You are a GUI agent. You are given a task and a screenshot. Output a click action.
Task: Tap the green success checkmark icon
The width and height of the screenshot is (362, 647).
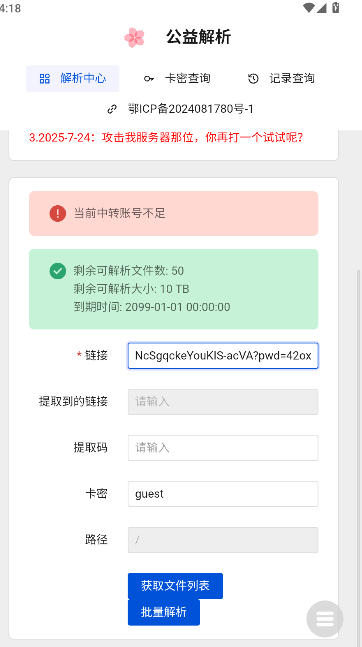point(57,271)
